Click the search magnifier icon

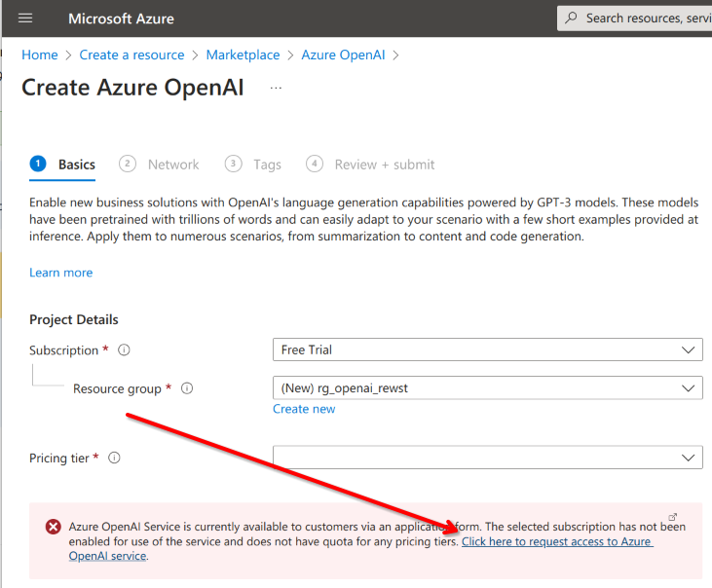(x=572, y=18)
